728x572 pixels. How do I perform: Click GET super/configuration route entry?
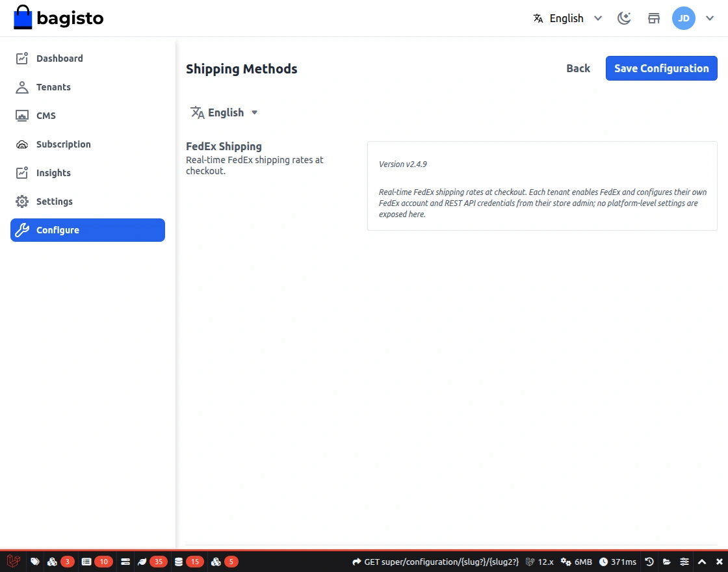[x=435, y=562]
